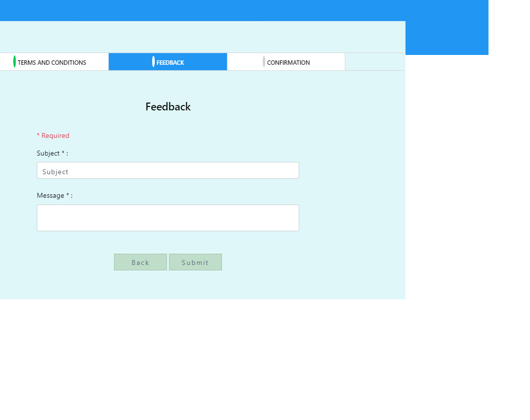Click the grey step indicator beside Confirmation
This screenshot has height=420, width=530.
264,62
